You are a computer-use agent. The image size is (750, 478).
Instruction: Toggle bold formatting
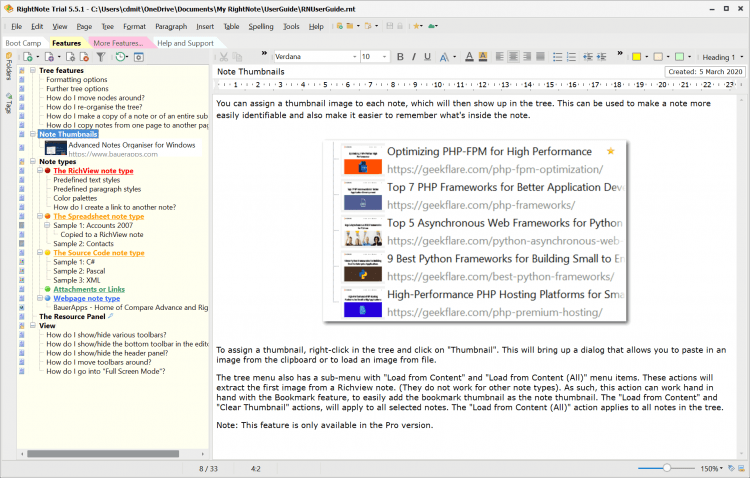(x=399, y=57)
